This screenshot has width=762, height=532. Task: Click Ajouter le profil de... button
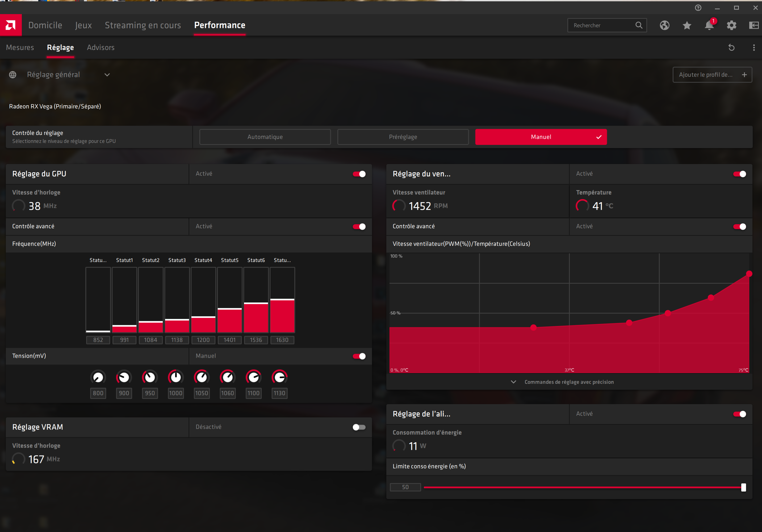point(712,75)
